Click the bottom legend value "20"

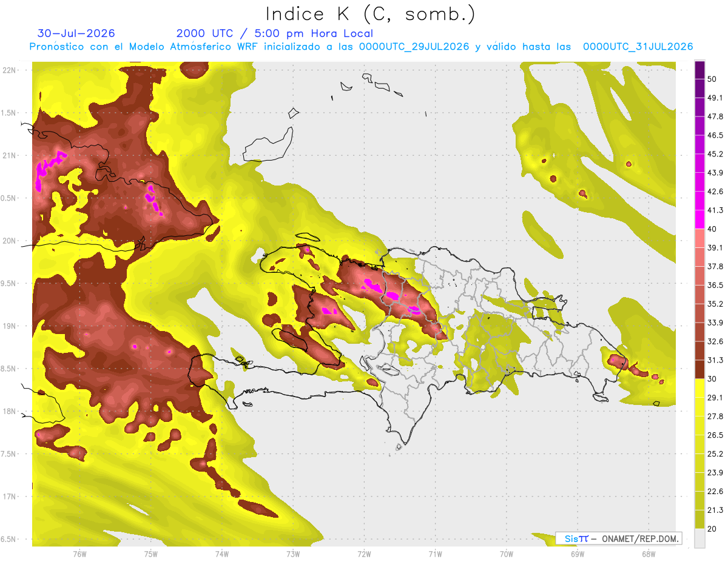[713, 529]
